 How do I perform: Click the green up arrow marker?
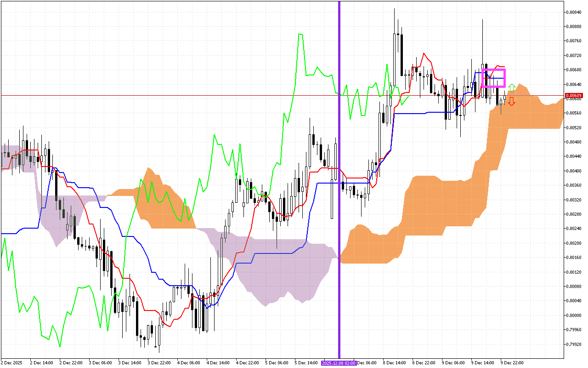click(511, 88)
